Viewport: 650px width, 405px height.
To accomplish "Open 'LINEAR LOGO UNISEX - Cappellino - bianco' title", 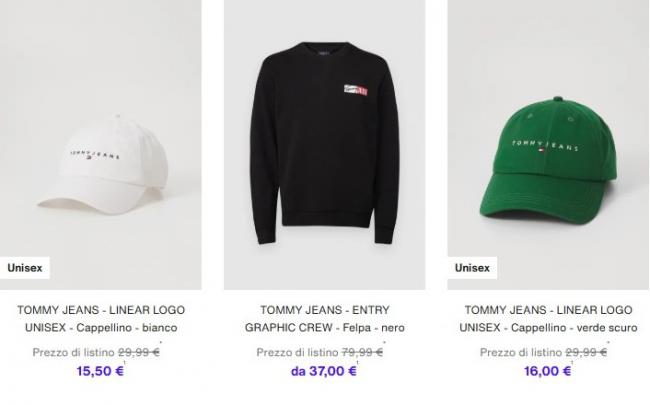I will [101, 319].
